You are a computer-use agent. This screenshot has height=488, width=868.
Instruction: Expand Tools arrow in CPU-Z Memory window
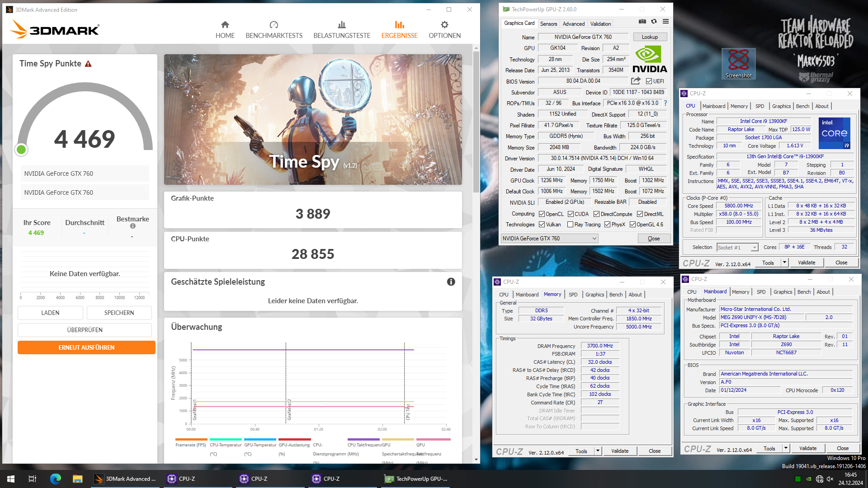(598, 451)
